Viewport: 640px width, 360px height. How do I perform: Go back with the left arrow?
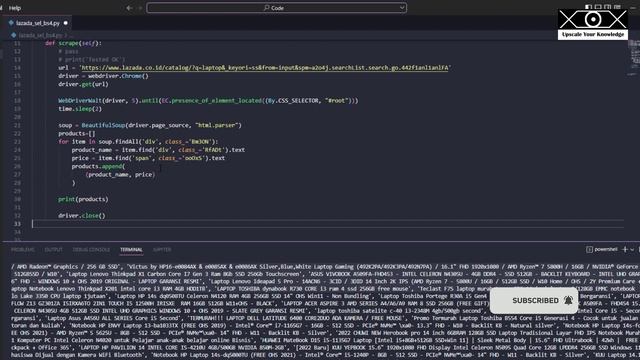pos(129,8)
